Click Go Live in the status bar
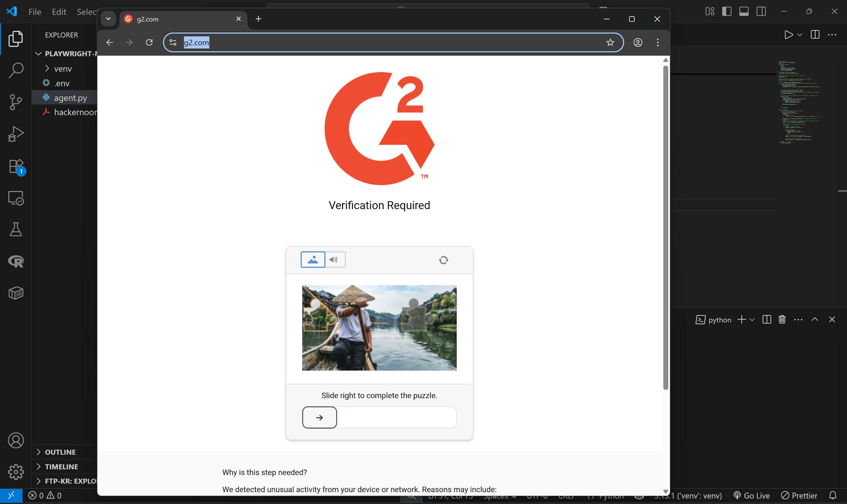The image size is (847, 504). (751, 495)
